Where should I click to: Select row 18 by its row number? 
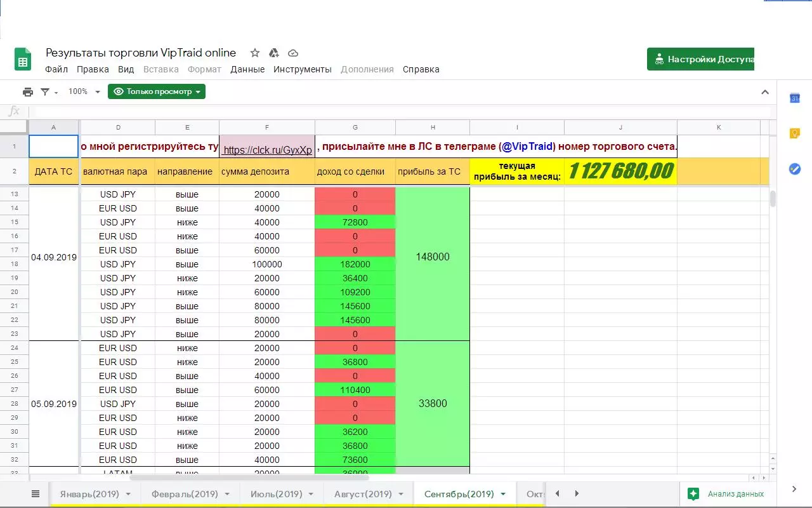tap(14, 264)
